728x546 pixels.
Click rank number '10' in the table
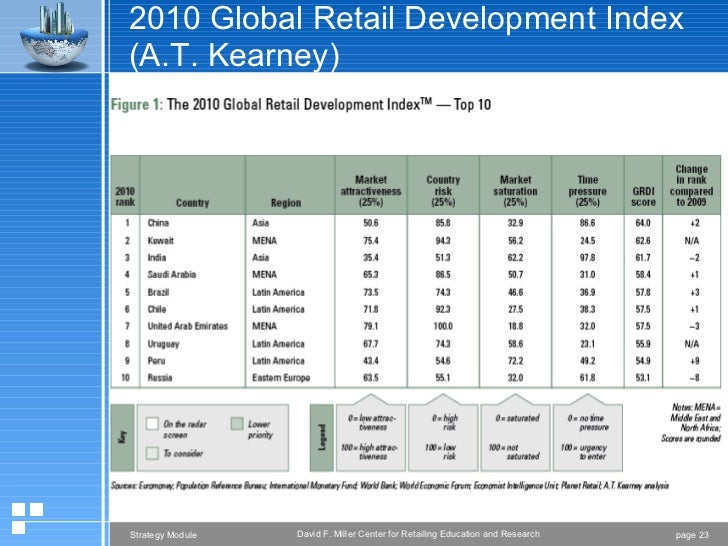(125, 378)
